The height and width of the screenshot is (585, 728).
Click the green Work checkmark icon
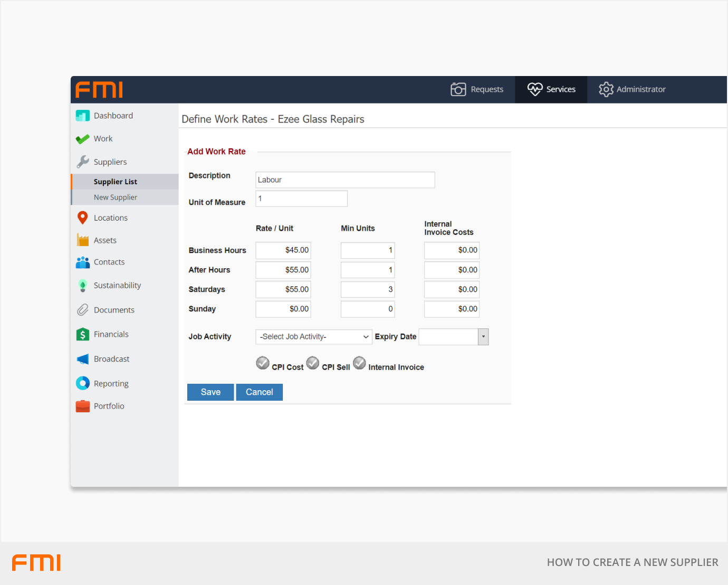82,139
